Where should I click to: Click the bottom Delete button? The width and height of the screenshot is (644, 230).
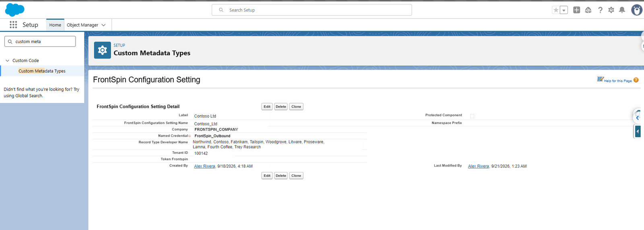281,176
